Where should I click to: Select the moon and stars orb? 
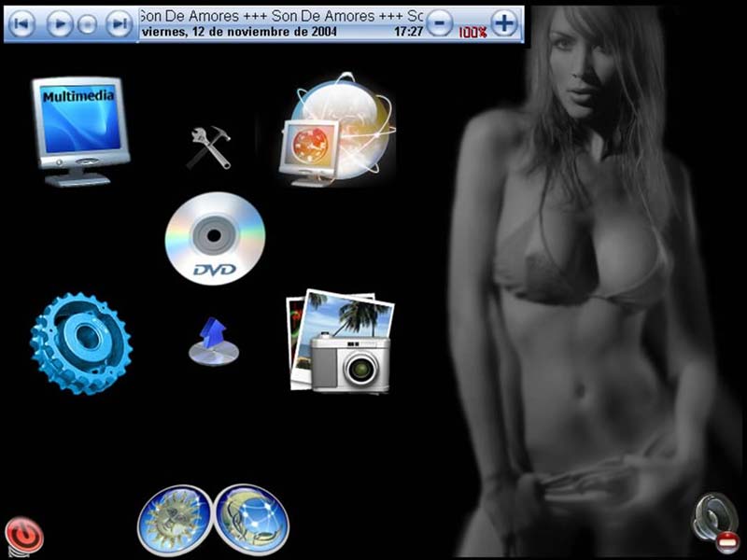pos(251,520)
